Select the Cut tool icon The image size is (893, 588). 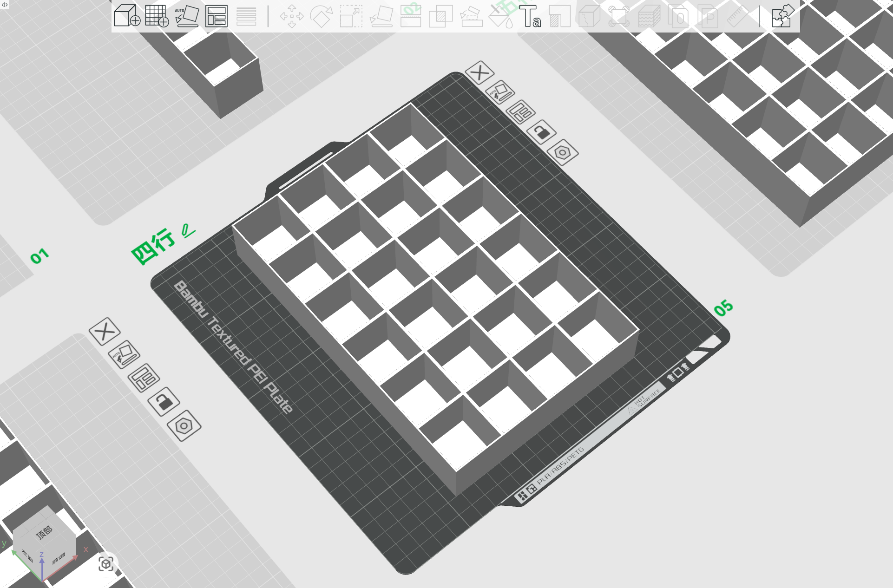pyautogui.click(x=411, y=16)
